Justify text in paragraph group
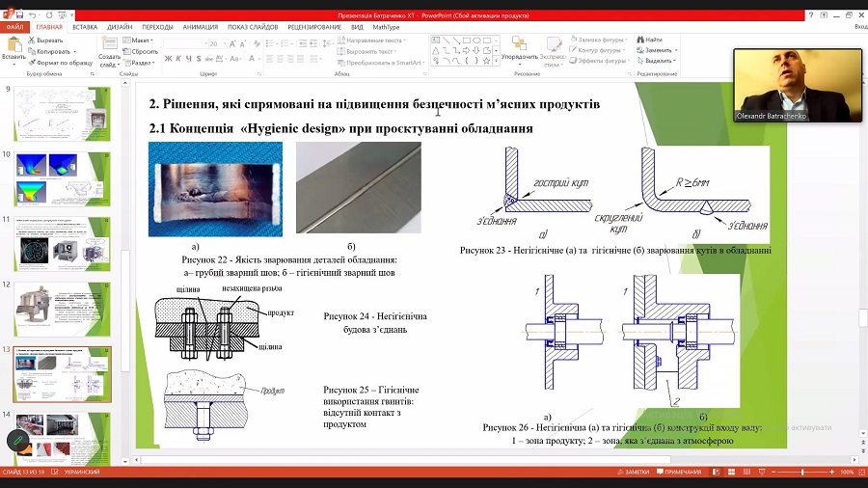Screen dimensions: 868x488 [x=302, y=59]
